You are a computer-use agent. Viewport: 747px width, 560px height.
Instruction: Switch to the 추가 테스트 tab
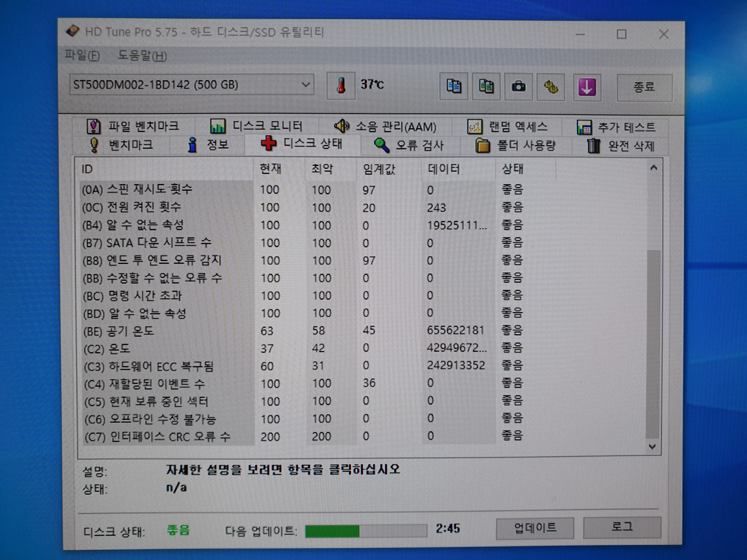coord(616,128)
